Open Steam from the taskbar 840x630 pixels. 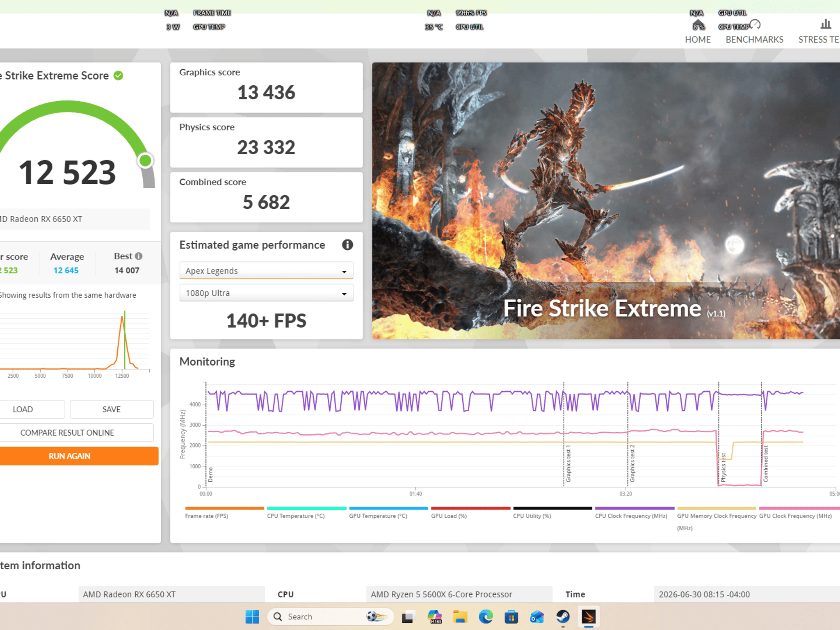click(x=563, y=616)
